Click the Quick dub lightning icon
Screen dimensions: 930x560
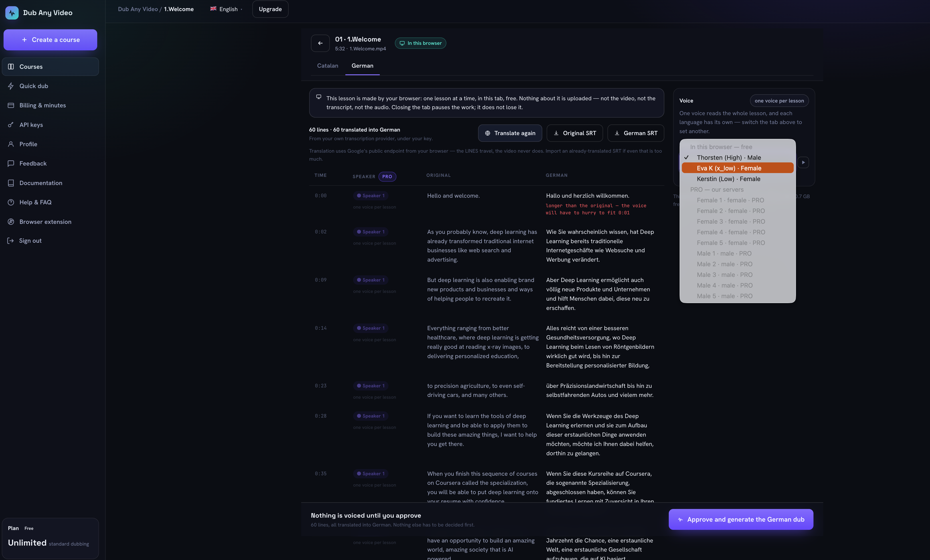[11, 86]
